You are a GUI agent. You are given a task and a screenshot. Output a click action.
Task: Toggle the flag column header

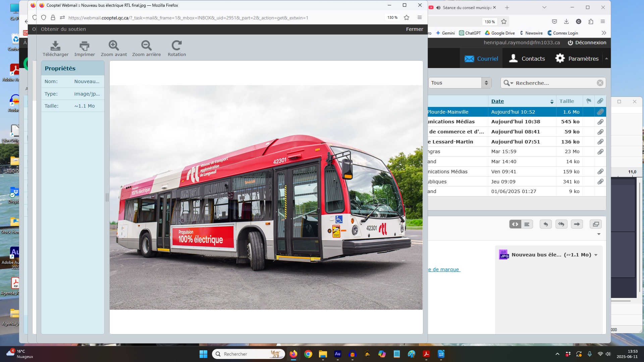[589, 101]
